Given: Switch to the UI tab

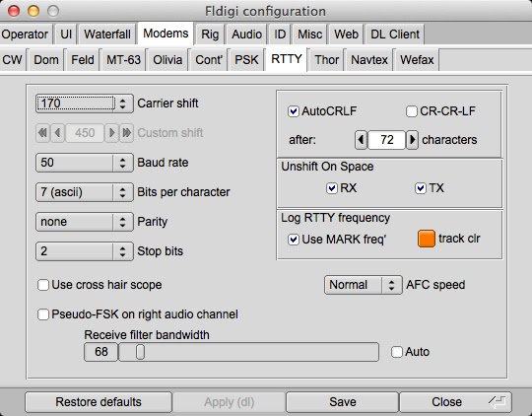Looking at the screenshot, I should click(66, 35).
